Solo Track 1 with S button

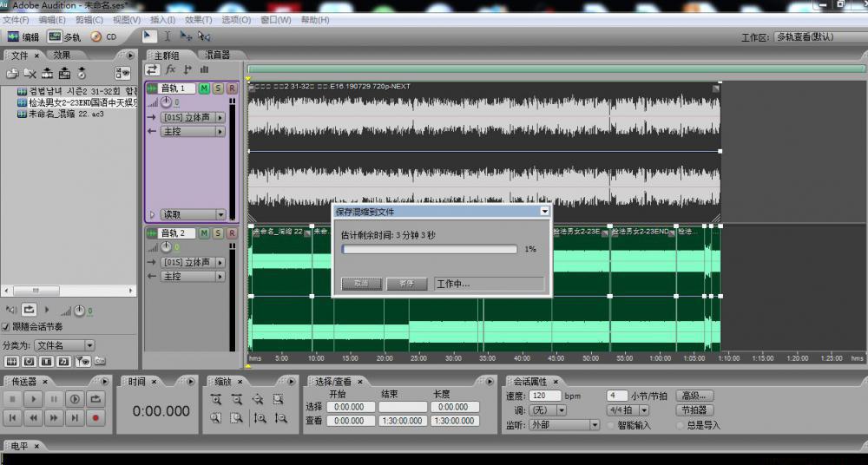(218, 88)
